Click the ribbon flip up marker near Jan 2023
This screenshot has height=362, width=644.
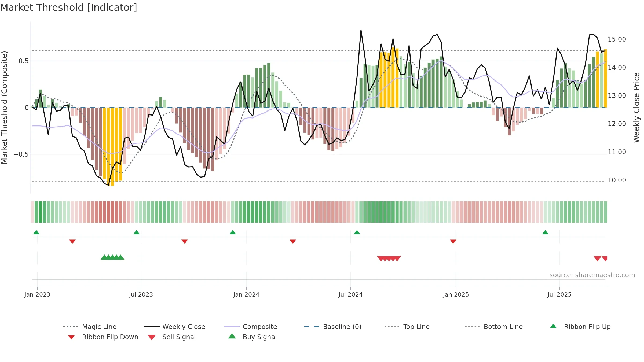(36, 232)
